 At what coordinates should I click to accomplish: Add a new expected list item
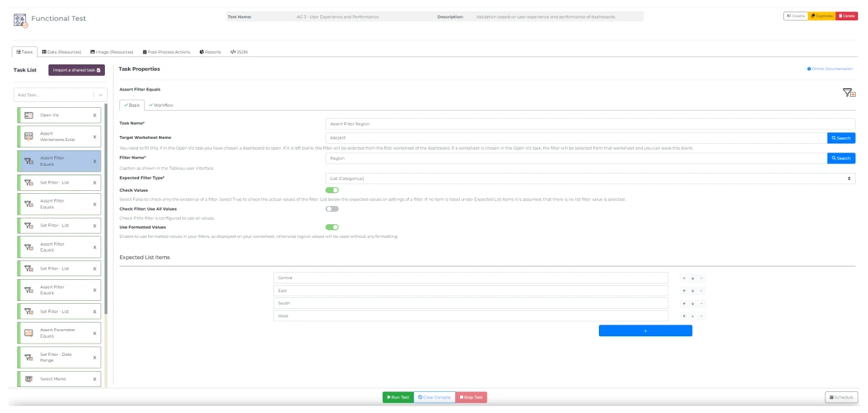[645, 331]
